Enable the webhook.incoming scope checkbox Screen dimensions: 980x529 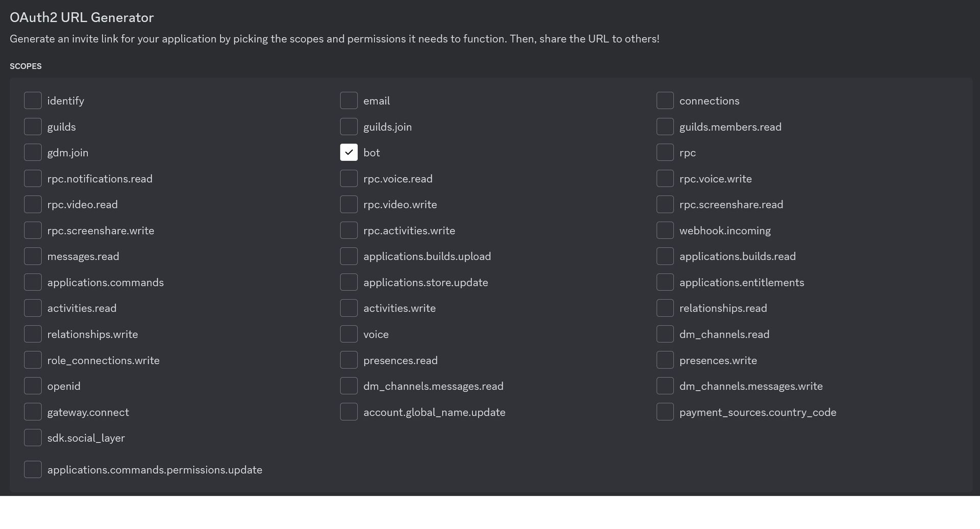pyautogui.click(x=665, y=230)
